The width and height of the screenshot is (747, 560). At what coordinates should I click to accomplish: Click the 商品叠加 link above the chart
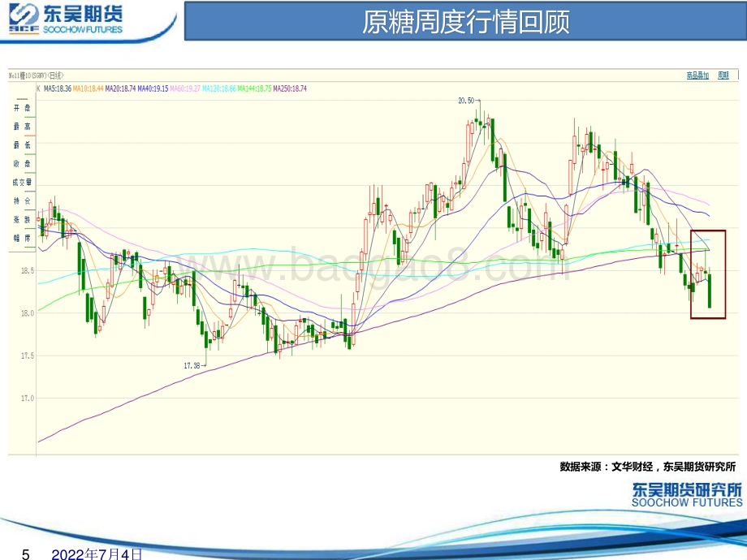pos(697,75)
